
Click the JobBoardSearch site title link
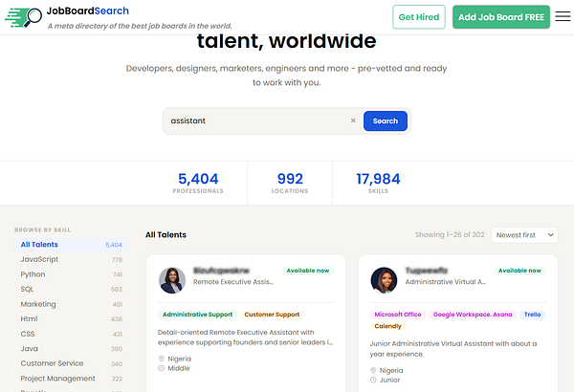click(88, 11)
